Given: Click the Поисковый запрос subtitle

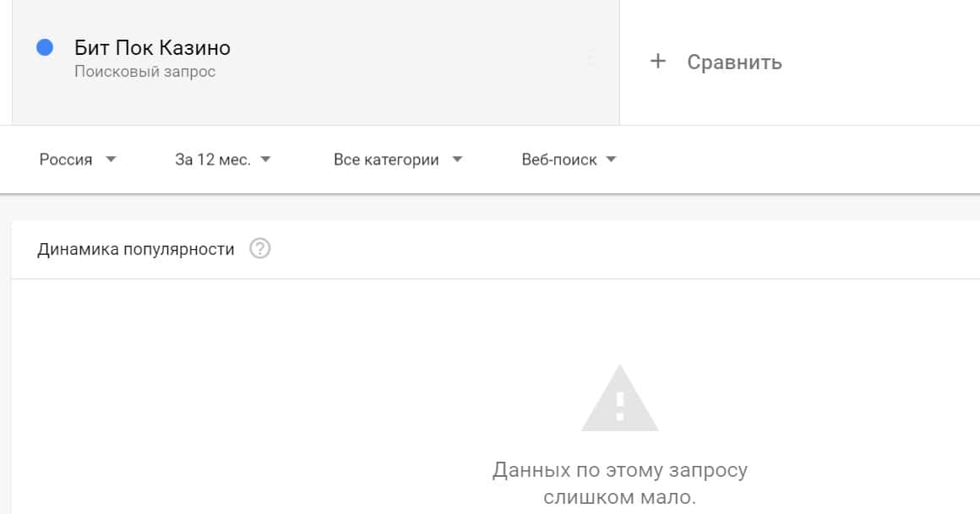Looking at the screenshot, I should point(144,72).
